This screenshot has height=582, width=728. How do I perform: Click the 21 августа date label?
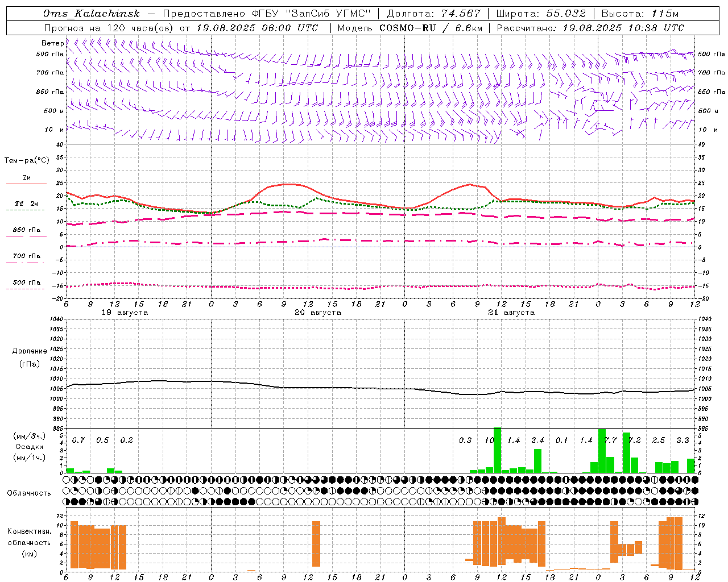(511, 313)
